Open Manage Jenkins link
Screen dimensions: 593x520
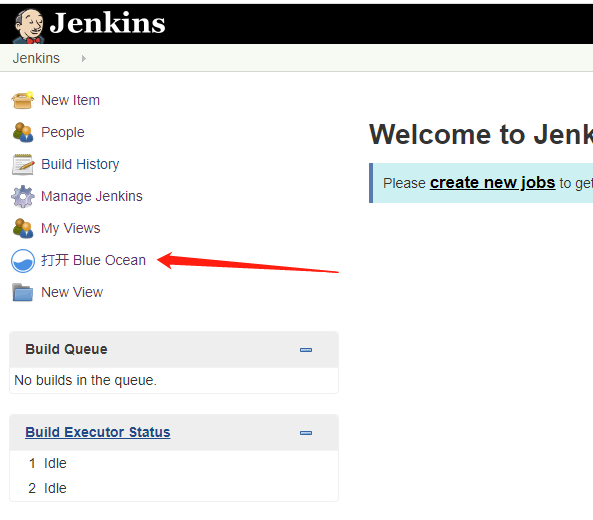92,196
